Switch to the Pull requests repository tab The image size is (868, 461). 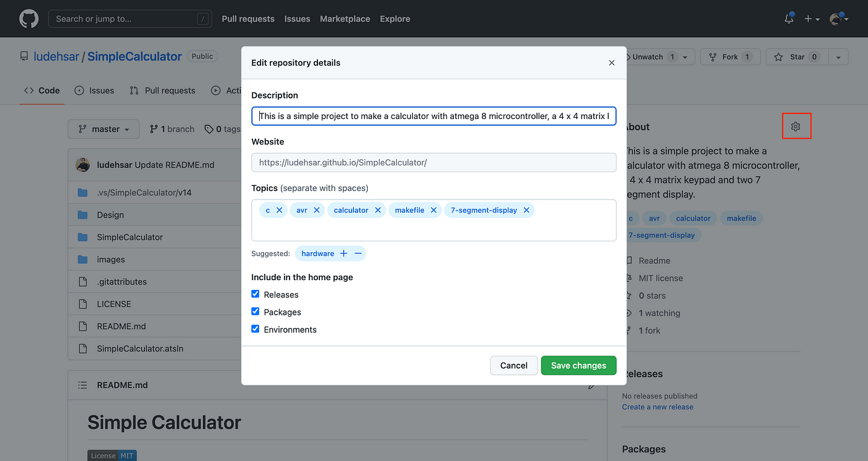tap(162, 90)
